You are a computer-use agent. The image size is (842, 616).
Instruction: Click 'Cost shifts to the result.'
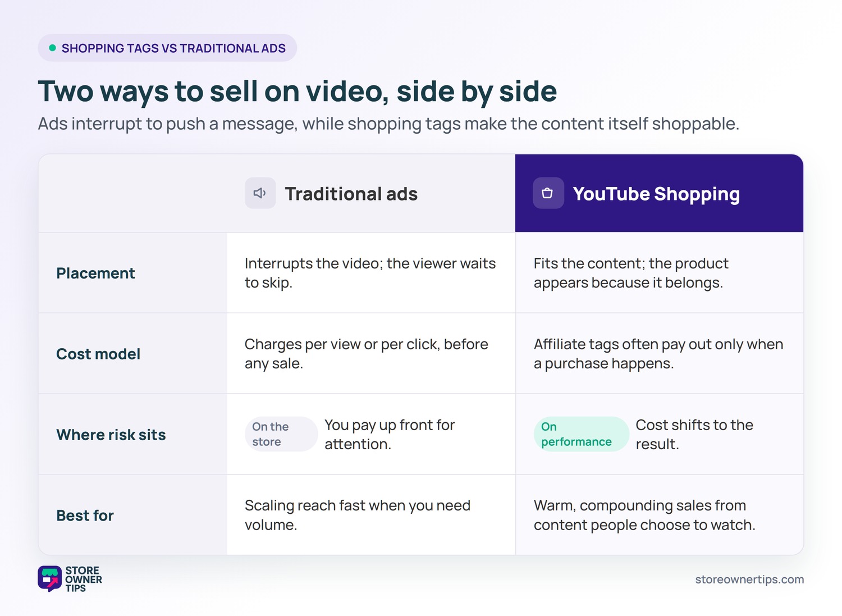pos(694,435)
